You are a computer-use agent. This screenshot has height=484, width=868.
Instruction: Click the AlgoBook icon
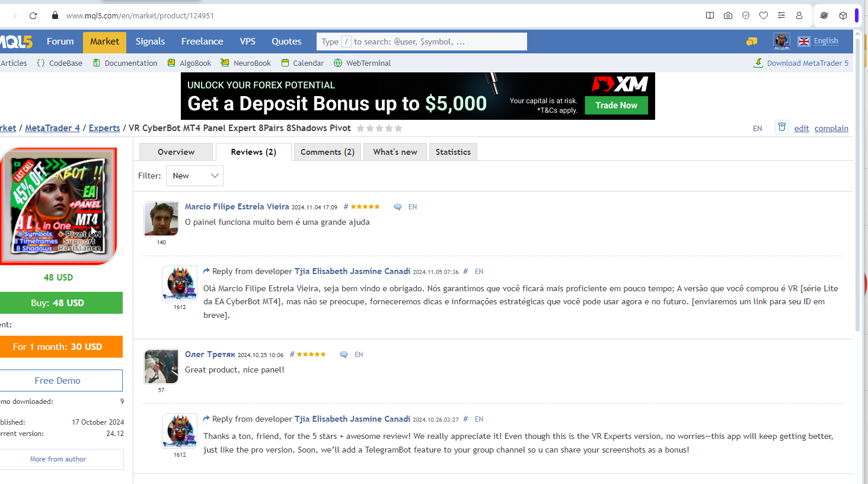tap(171, 63)
